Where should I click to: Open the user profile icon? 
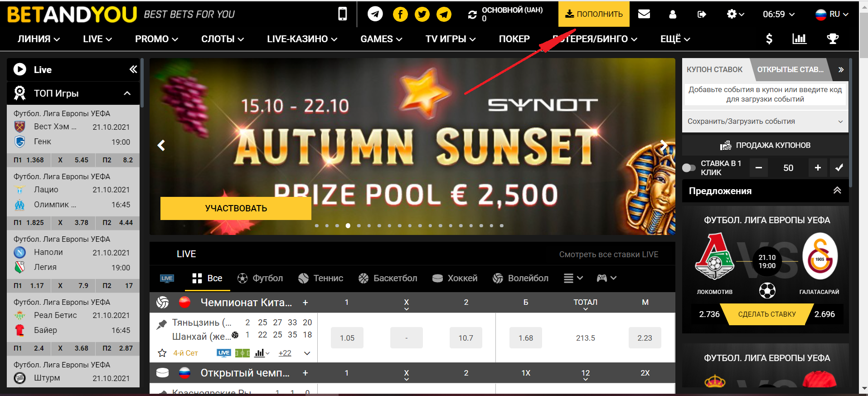click(x=673, y=15)
